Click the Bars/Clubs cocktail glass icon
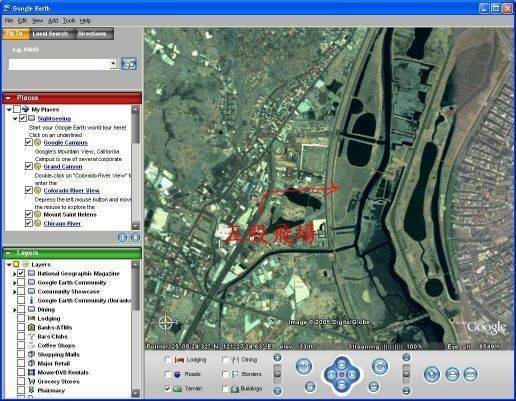The width and height of the screenshot is (516, 401). pos(31,336)
